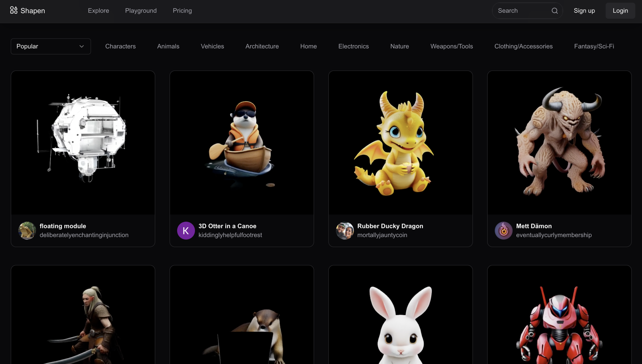Open floating module author's avatar

(27, 230)
